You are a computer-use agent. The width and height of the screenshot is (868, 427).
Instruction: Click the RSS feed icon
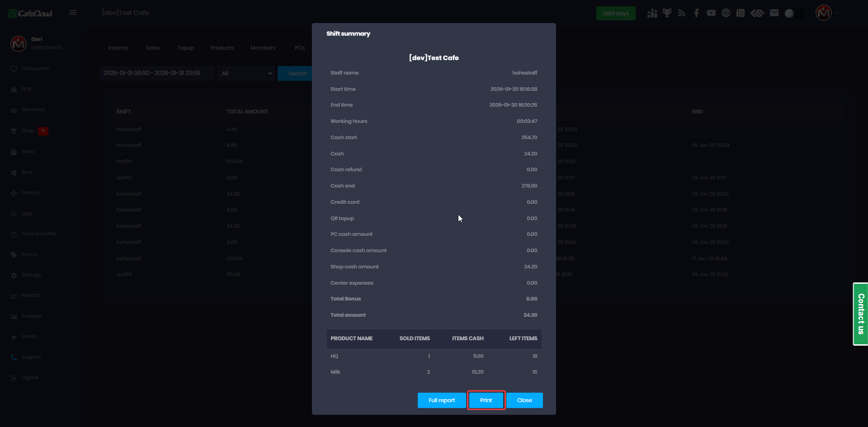(682, 13)
